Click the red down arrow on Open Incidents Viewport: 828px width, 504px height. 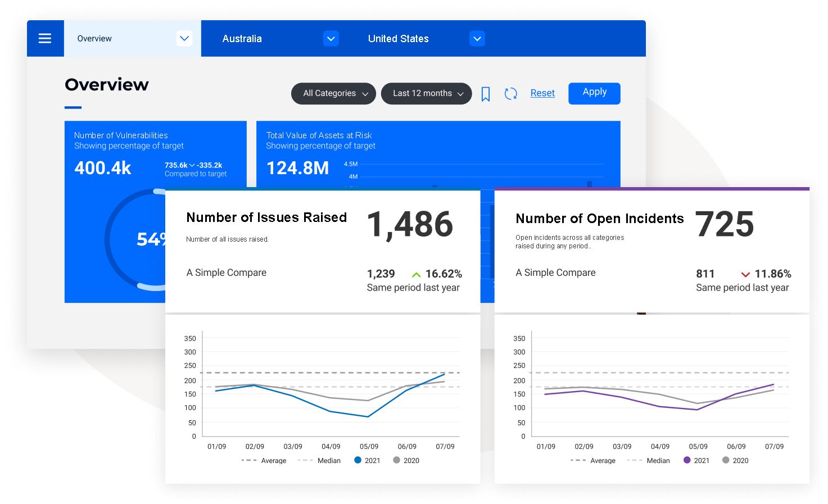745,274
